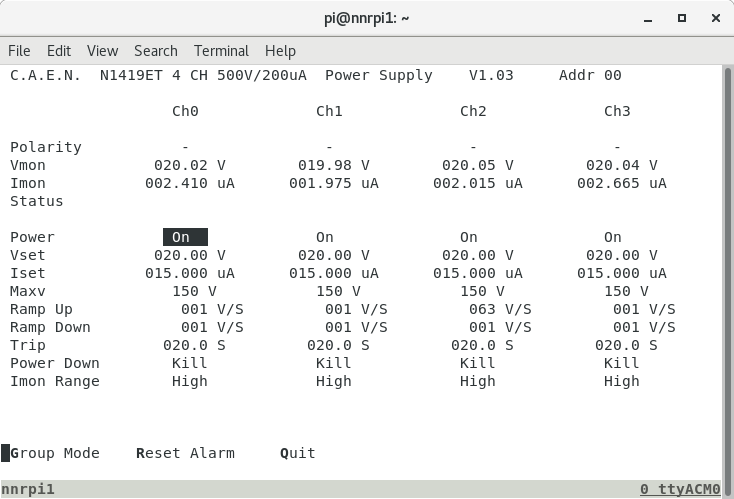Click Ch3 Ramp Down value 001 V/S

(x=644, y=327)
